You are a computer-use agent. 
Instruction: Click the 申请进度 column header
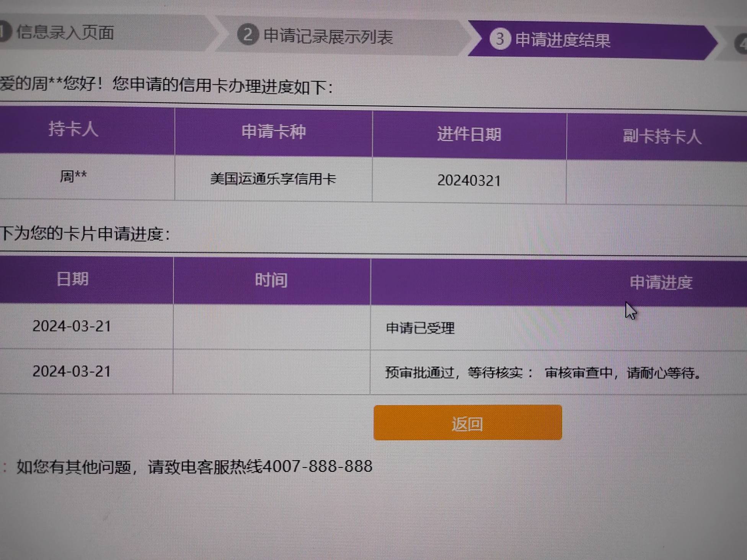point(661,283)
